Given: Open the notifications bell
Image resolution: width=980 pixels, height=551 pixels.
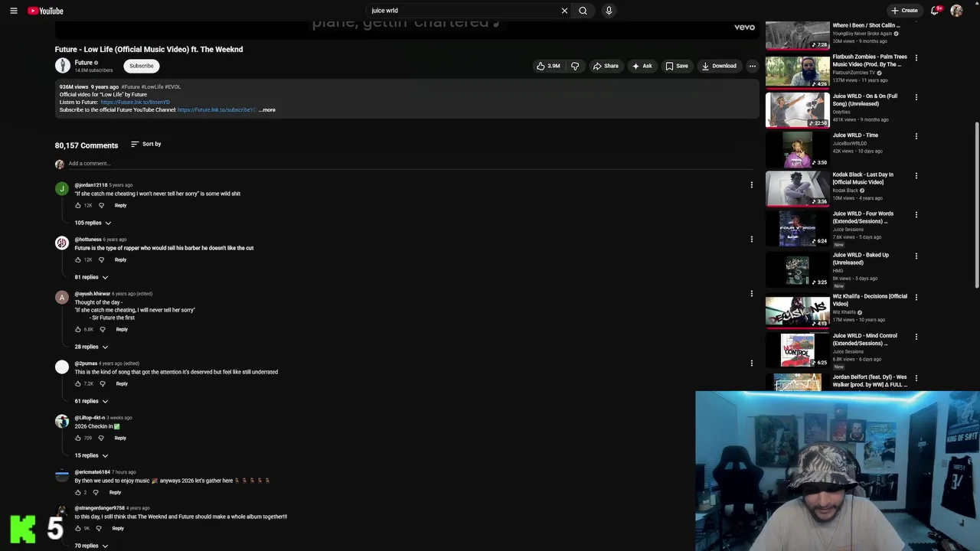Looking at the screenshot, I should click(x=935, y=11).
